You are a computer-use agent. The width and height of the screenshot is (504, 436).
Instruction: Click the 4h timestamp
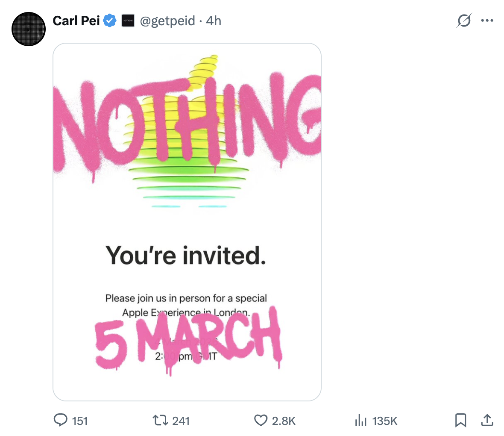(214, 21)
